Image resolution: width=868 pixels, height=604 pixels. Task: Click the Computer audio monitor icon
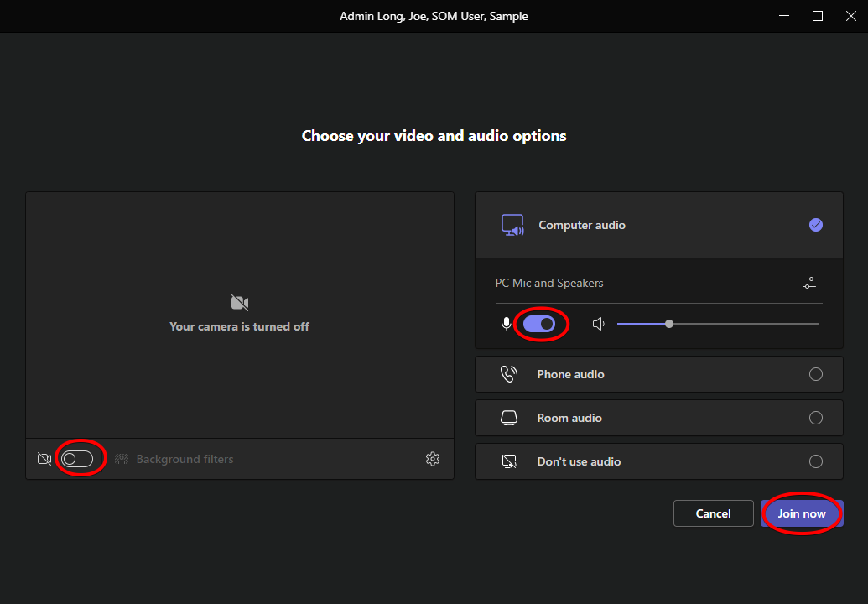pos(512,225)
